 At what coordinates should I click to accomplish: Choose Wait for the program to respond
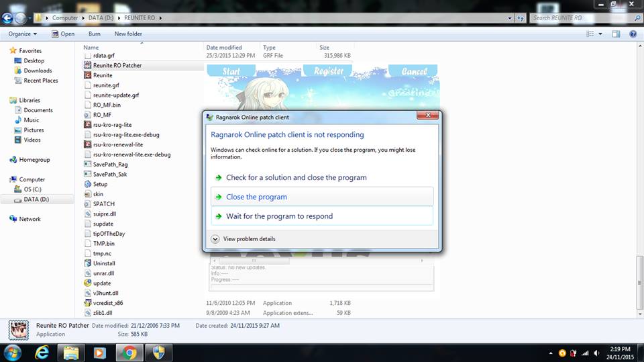(322, 216)
